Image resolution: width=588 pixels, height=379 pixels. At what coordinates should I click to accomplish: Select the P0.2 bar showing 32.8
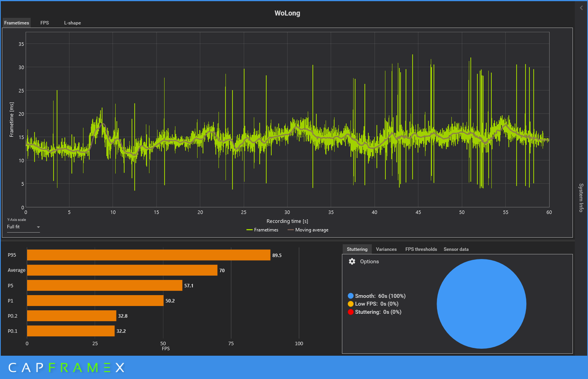[x=72, y=316]
